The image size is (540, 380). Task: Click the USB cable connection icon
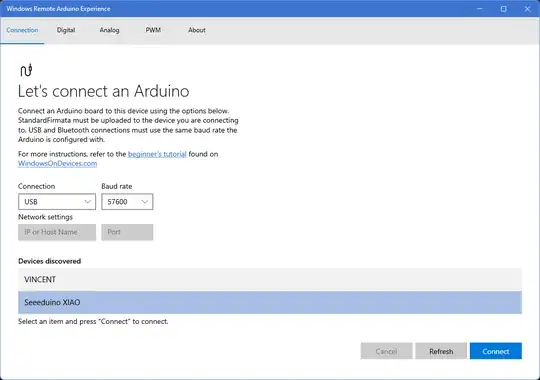[x=26, y=70]
